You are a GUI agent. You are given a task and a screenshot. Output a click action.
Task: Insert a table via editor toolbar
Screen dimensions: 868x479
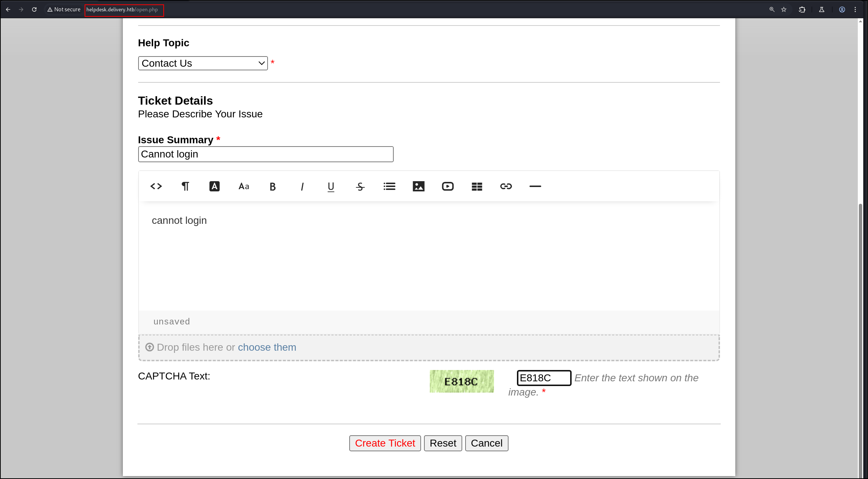pyautogui.click(x=477, y=186)
